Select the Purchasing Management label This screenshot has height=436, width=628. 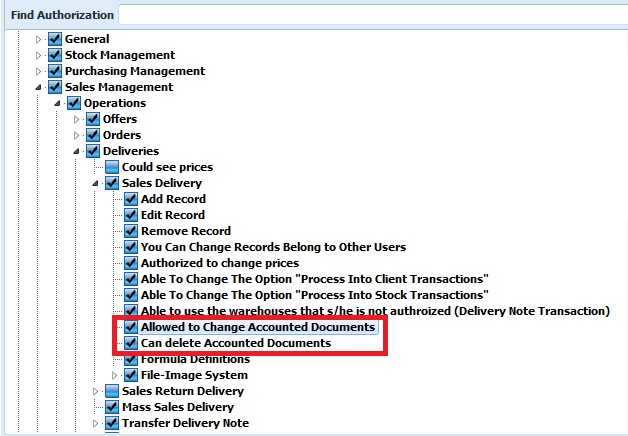tap(135, 71)
